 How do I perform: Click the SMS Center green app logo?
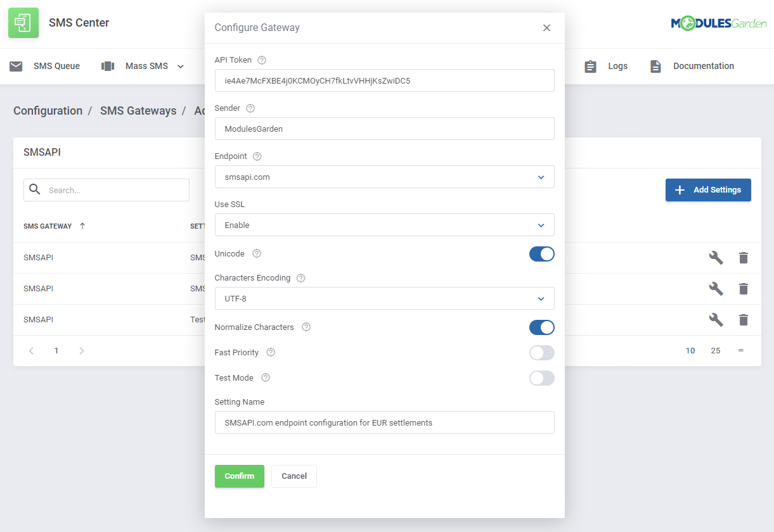[x=23, y=22]
